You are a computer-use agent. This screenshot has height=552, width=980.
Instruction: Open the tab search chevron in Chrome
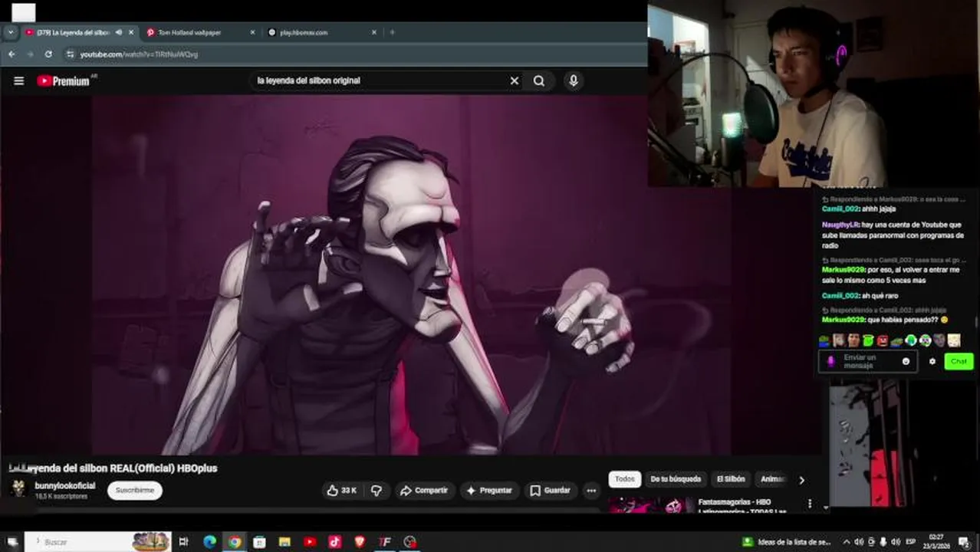pos(10,32)
